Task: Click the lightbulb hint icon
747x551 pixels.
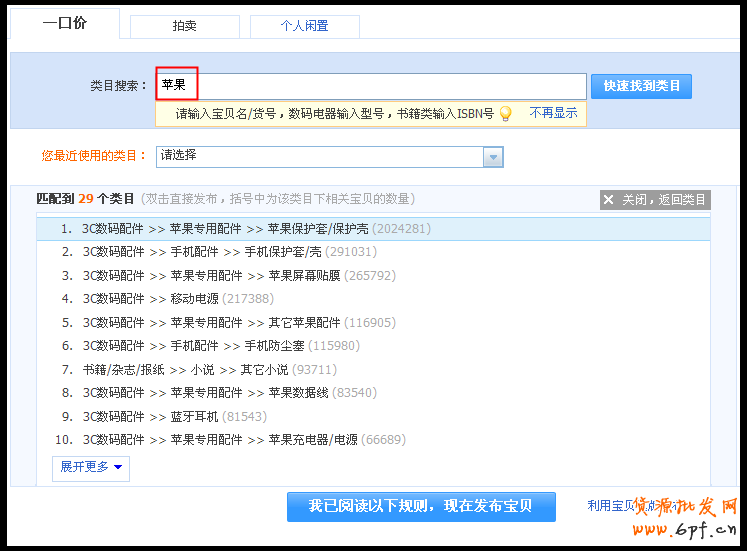Action: point(506,114)
